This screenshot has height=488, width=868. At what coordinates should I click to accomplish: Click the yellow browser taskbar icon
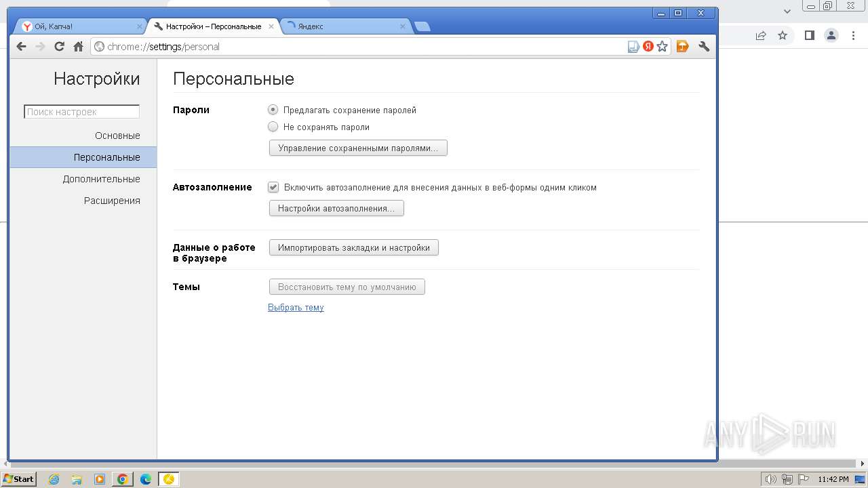(169, 479)
